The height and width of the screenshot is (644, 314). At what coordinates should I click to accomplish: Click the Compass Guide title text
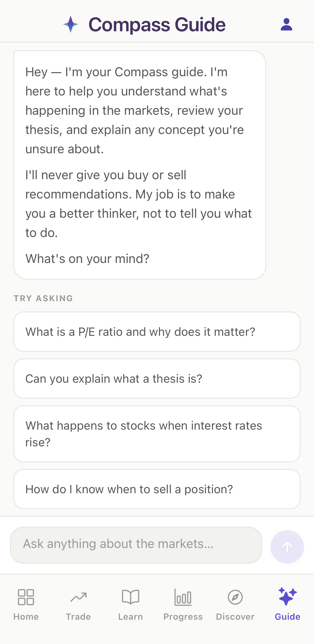point(157,25)
